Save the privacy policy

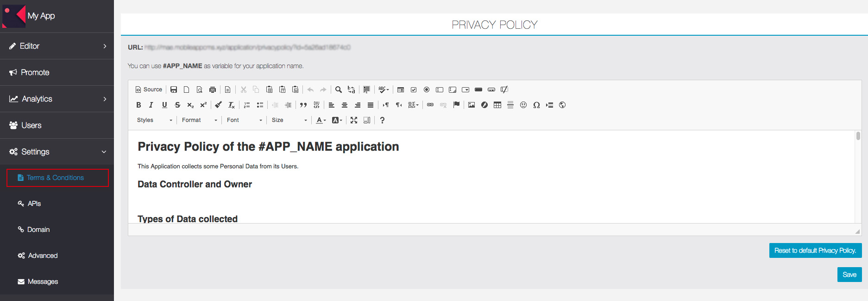pyautogui.click(x=849, y=275)
